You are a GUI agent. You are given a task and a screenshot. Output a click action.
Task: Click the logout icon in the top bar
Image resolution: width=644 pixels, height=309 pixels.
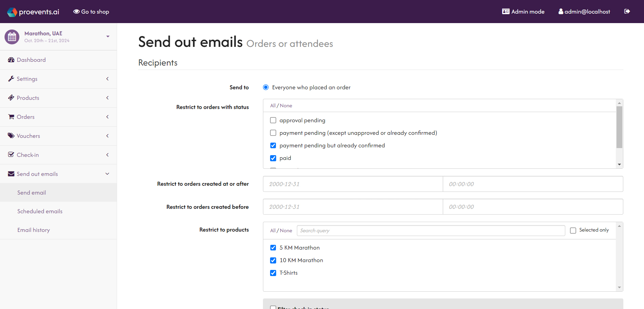[627, 11]
